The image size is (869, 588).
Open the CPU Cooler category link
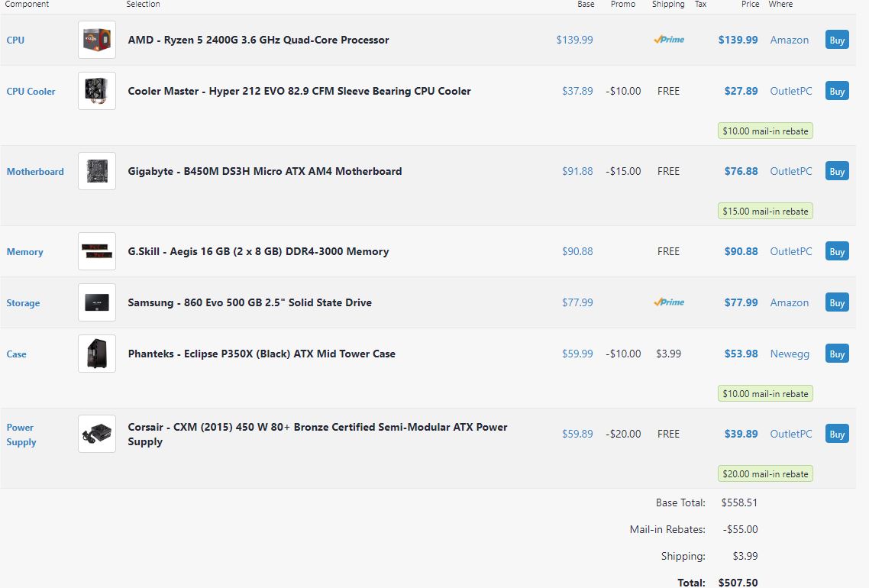(31, 92)
